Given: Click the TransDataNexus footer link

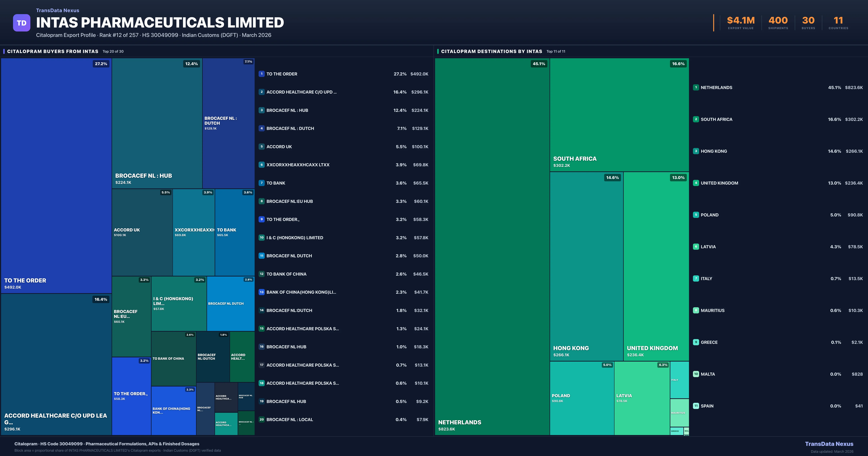Looking at the screenshot, I should 829,444.
